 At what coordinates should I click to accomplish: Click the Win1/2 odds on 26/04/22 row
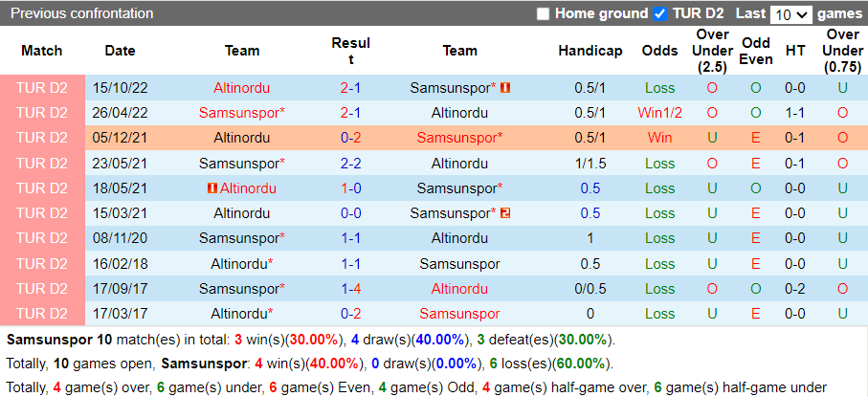660,113
